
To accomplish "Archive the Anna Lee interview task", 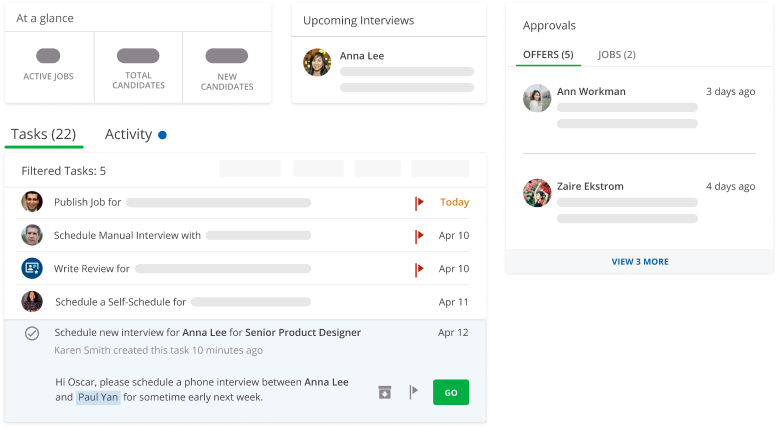I will [384, 393].
